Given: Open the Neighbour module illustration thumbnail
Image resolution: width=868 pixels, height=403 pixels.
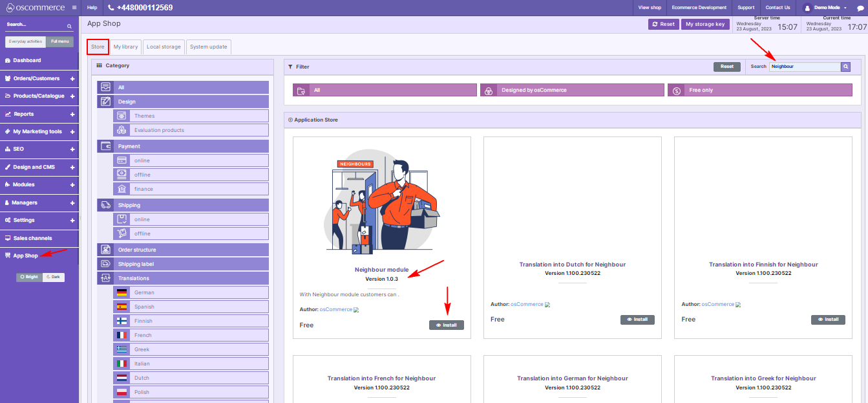Looking at the screenshot, I should coord(382,202).
